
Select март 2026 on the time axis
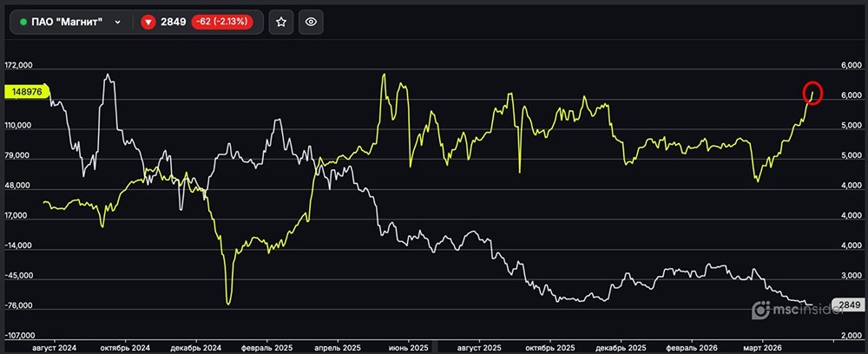click(x=762, y=348)
